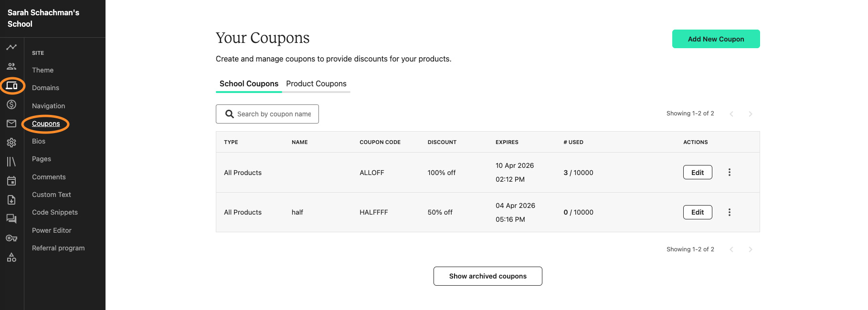Click the 'half' coupon name cell

(297, 212)
